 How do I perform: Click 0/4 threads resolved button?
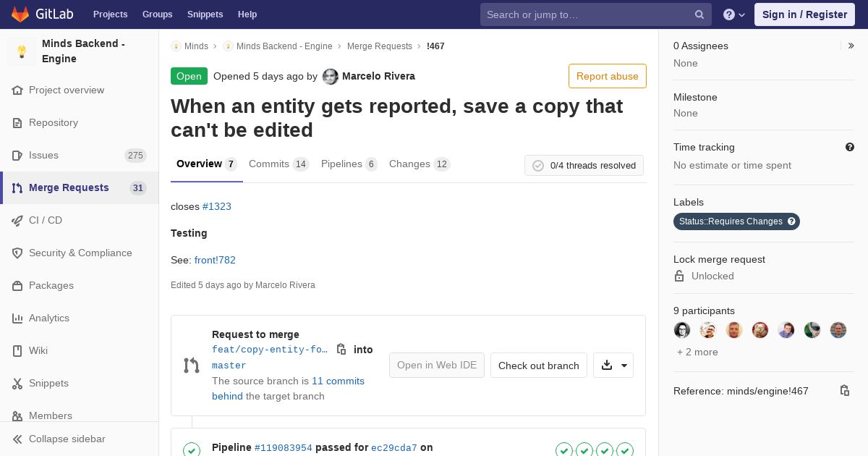(584, 165)
